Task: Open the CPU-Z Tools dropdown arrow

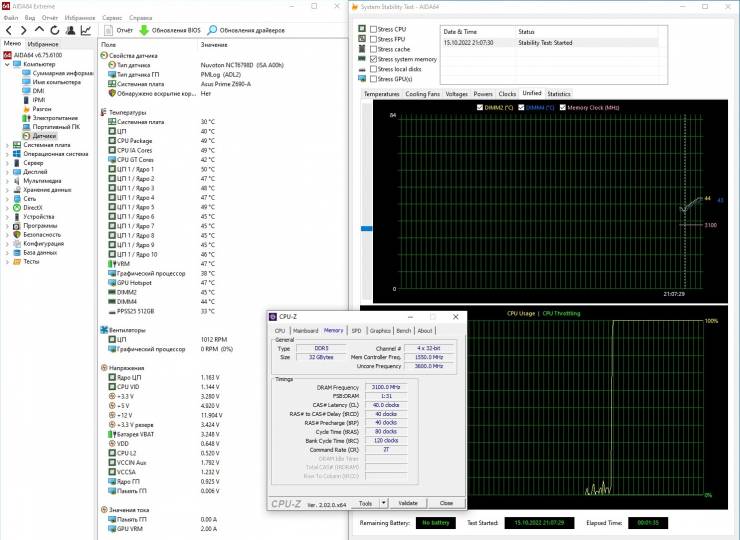Action: tap(384, 503)
